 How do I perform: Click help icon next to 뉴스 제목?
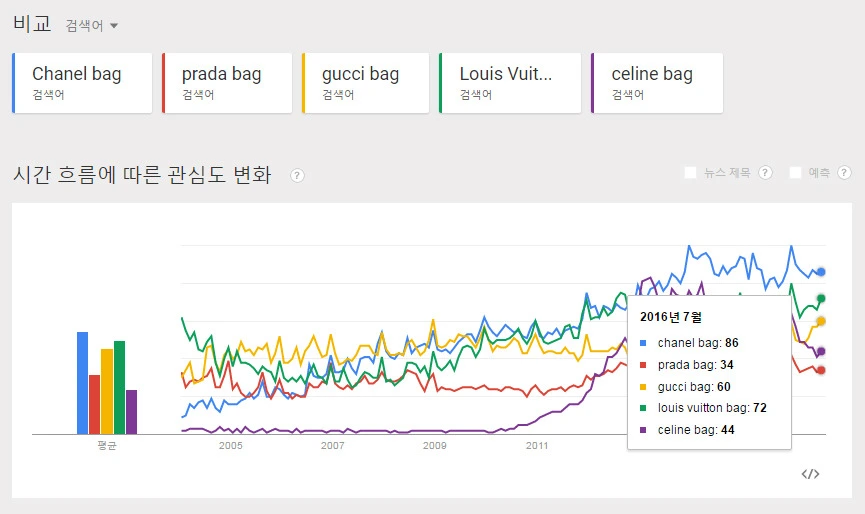765,173
